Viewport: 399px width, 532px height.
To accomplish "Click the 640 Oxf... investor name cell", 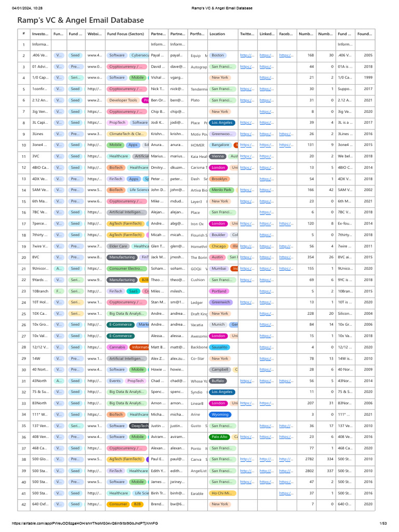I will (41, 504).
